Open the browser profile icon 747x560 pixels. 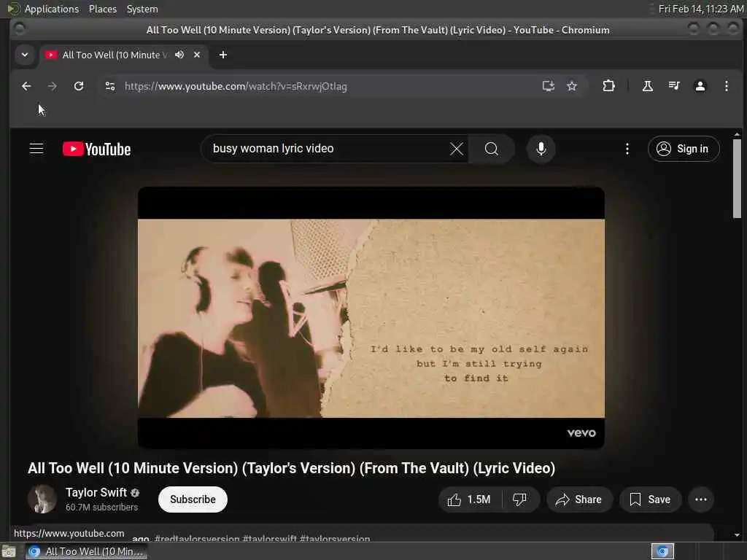click(700, 86)
